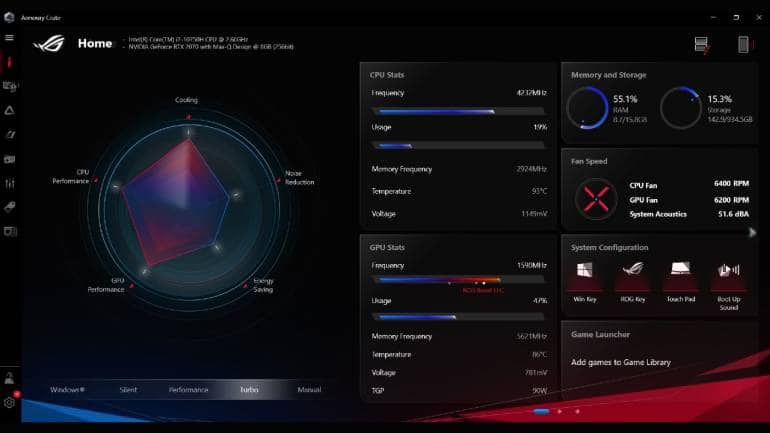This screenshot has height=433, width=770.
Task: Click the Settings gear icon at bottom left
Action: click(10, 402)
